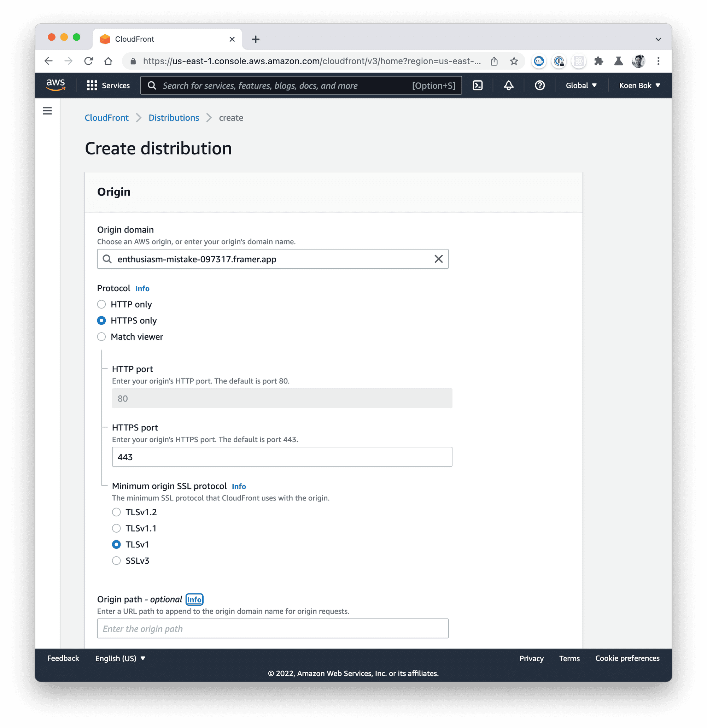
Task: Open the notifications bell
Action: (x=509, y=86)
